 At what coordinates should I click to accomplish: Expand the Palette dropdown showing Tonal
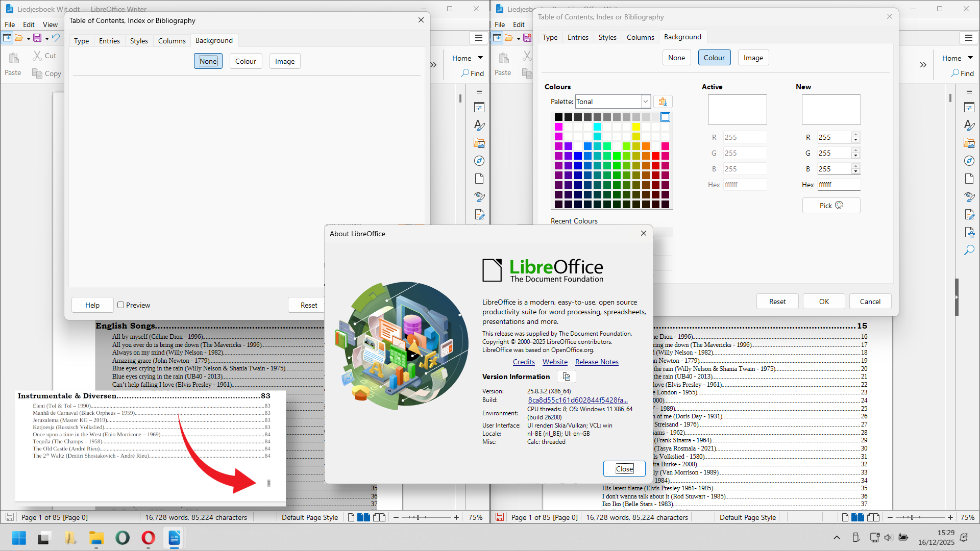(645, 102)
